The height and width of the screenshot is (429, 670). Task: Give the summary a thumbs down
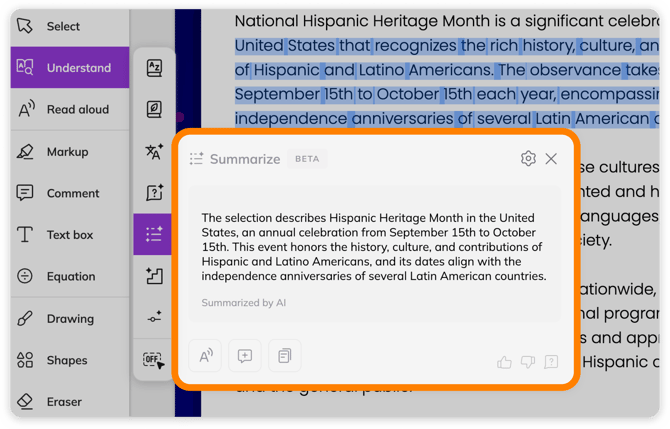[528, 362]
